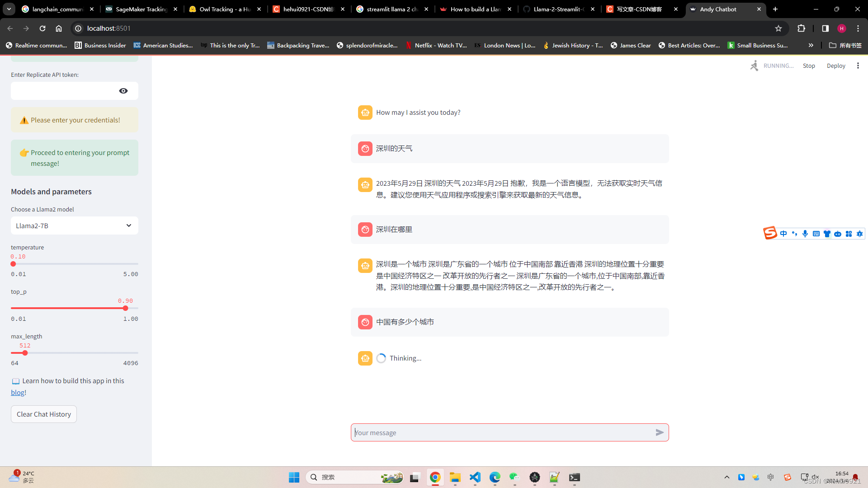This screenshot has width=868, height=488.
Task: Toggle Sogou punctuation mode
Action: click(x=794, y=234)
